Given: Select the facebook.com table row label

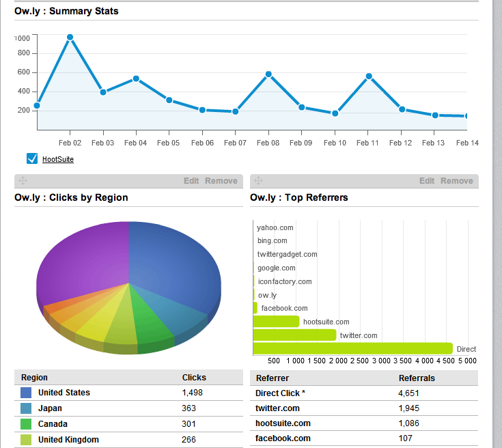Looking at the screenshot, I should pyautogui.click(x=283, y=438).
